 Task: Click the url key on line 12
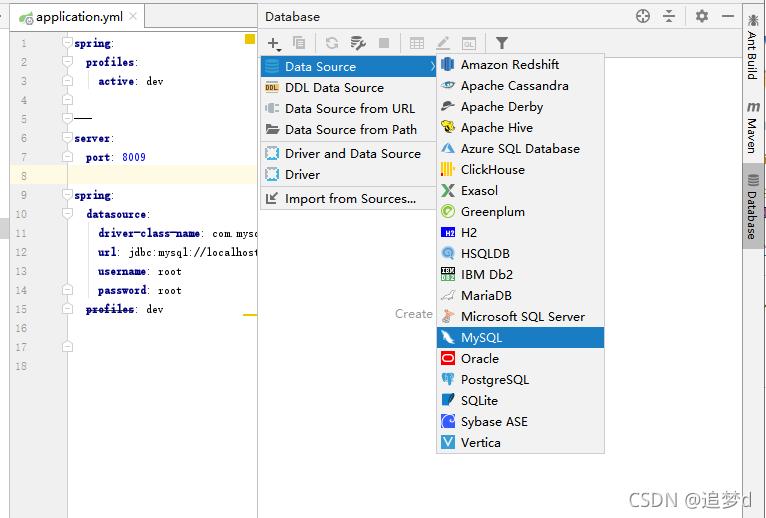point(107,252)
